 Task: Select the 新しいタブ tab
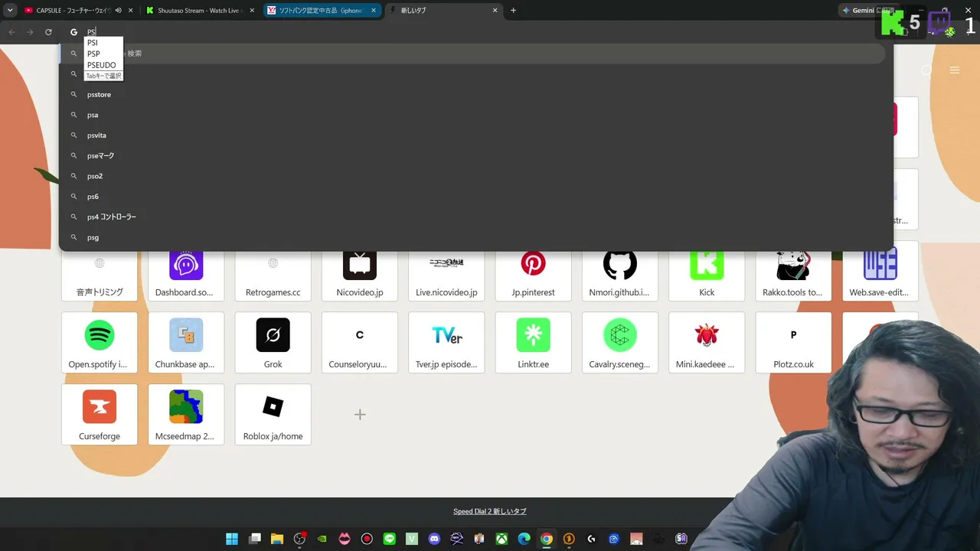[443, 11]
